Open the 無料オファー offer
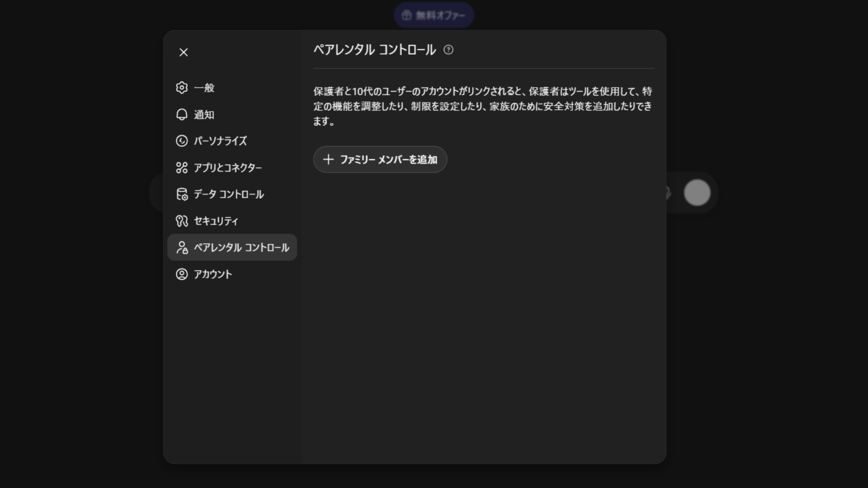 point(434,14)
